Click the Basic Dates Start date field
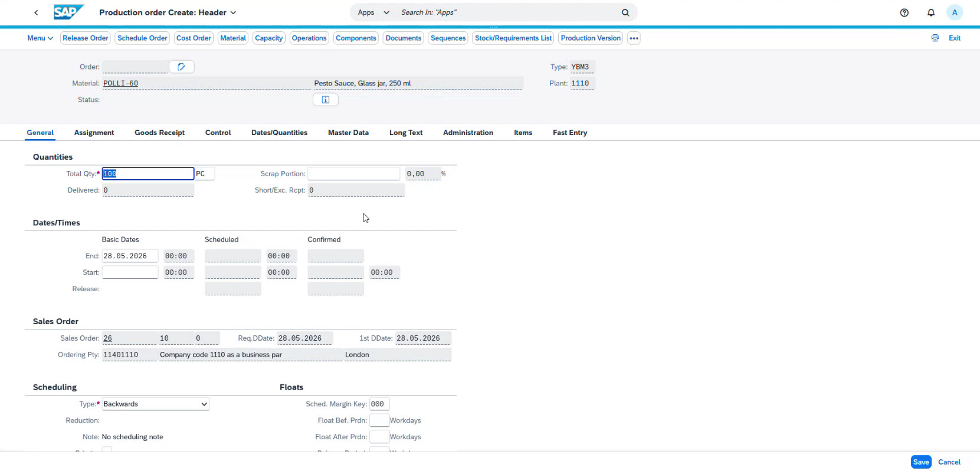Screen dimensions: 980x471 point(130,272)
